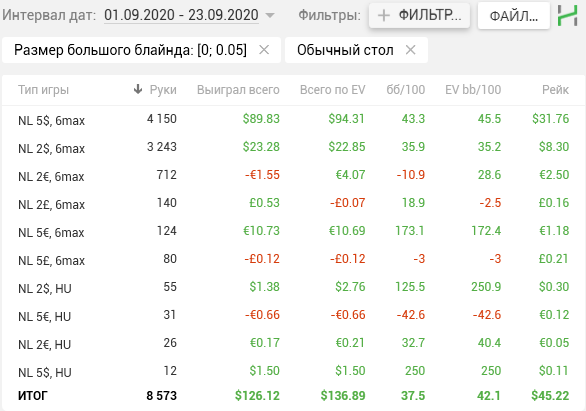Click the date range 01.09.2020 - 23.09.2020
586x411 pixels.
tap(181, 15)
